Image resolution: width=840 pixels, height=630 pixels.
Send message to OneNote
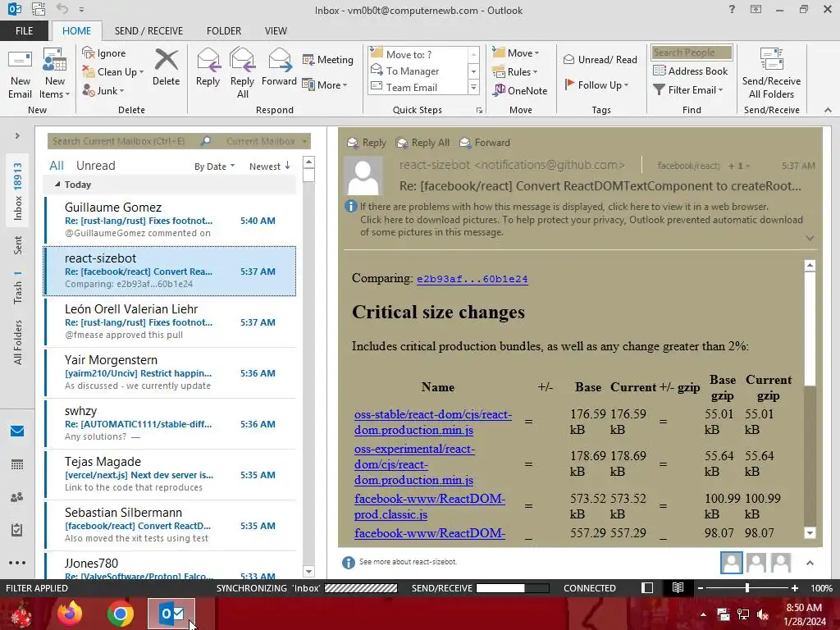click(x=520, y=90)
